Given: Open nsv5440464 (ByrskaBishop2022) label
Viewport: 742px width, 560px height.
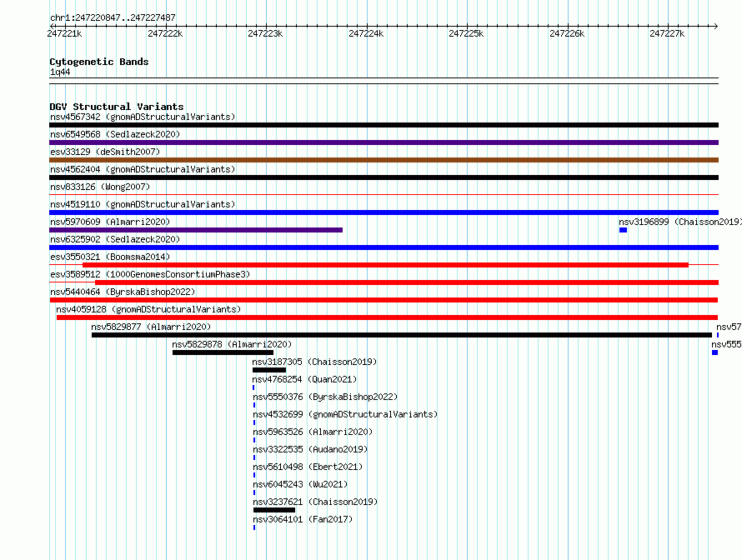Looking at the screenshot, I should (x=123, y=292).
